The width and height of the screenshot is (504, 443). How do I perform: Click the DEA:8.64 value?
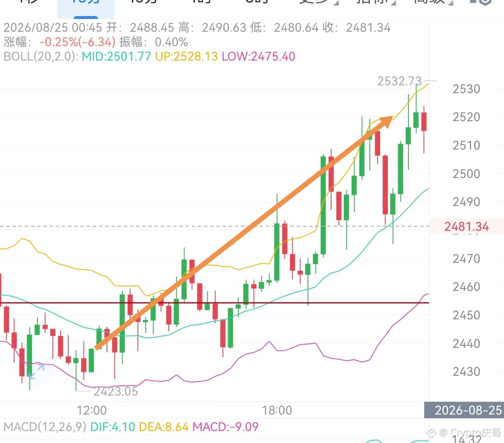click(164, 427)
